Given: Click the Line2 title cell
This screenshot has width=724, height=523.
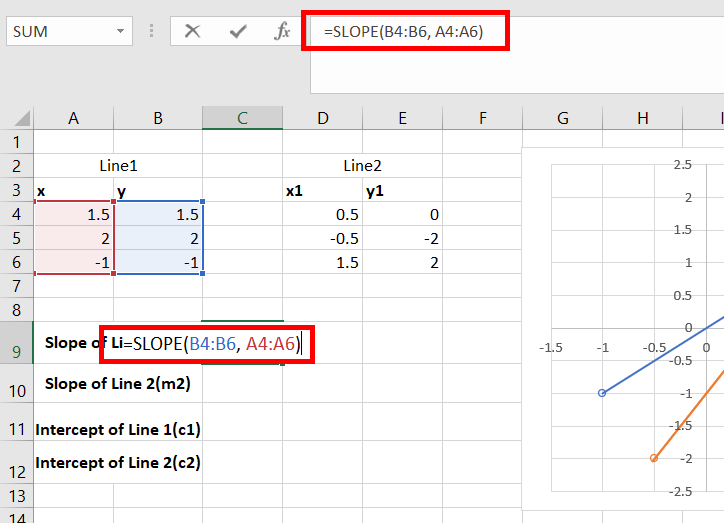Looking at the screenshot, I should 362,166.
